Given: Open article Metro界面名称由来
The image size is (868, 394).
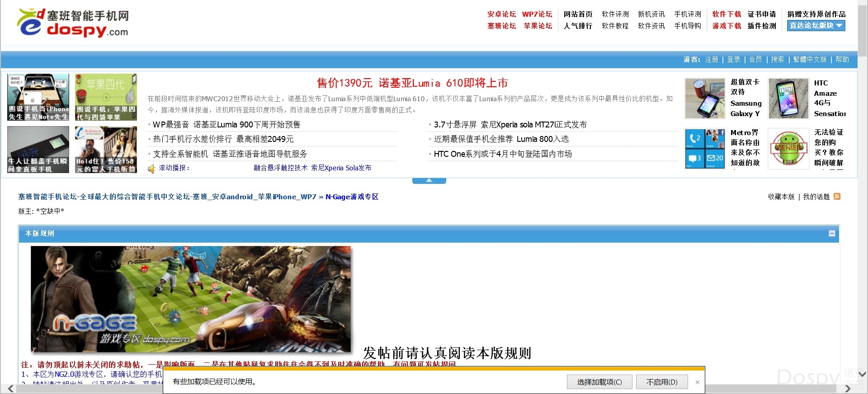Looking at the screenshot, I should [745, 148].
